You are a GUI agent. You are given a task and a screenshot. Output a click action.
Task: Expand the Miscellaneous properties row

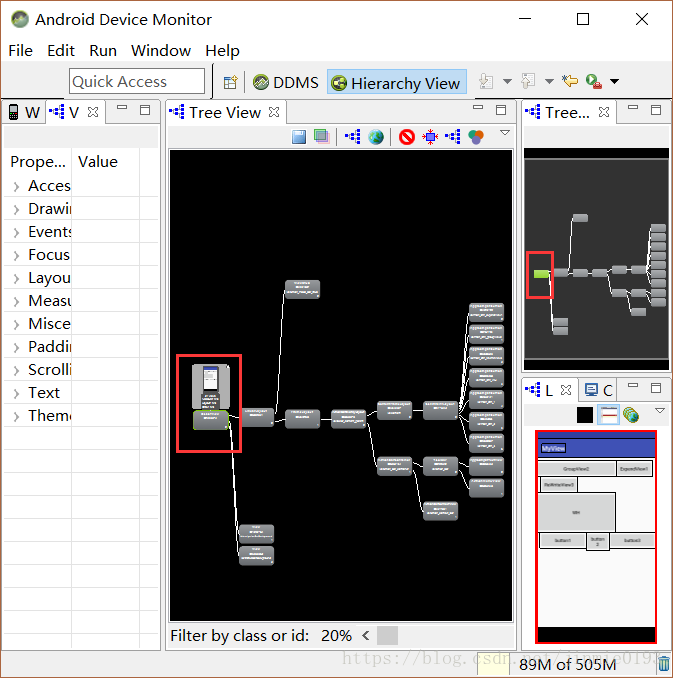coord(16,324)
